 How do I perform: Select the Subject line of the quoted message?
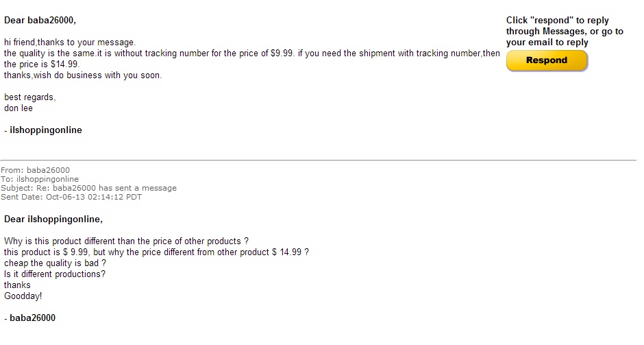88,188
